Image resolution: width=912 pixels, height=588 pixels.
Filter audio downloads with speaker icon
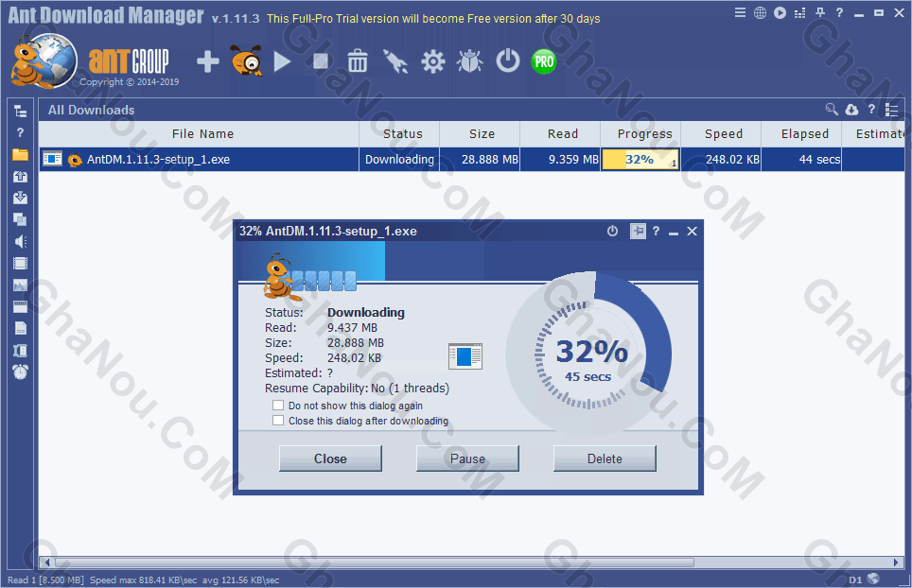point(21,241)
